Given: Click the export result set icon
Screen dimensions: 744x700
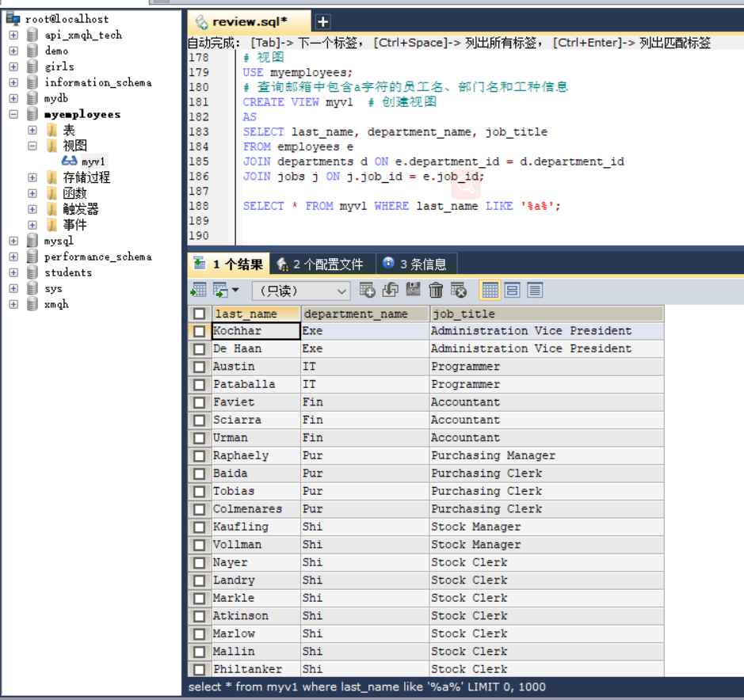Looking at the screenshot, I should click(198, 290).
